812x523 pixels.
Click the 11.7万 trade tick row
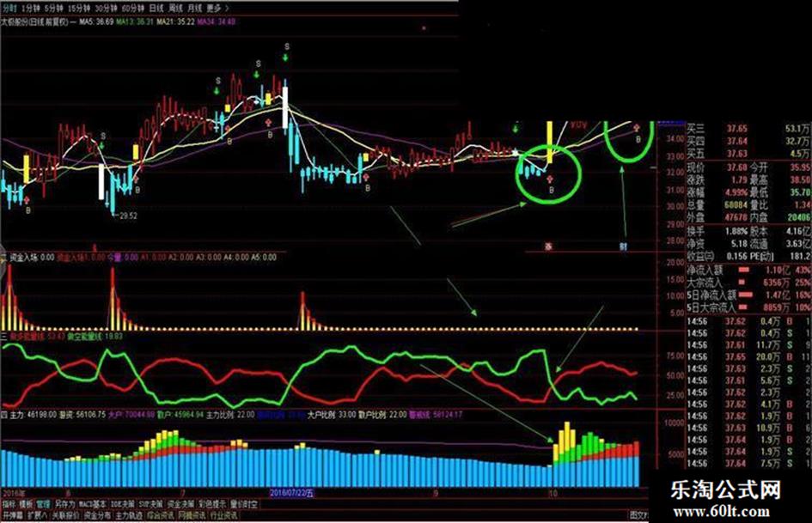click(x=748, y=345)
